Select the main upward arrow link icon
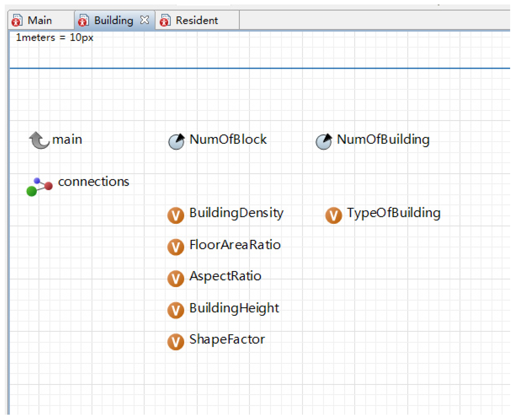This screenshot has height=420, width=514. [x=39, y=140]
